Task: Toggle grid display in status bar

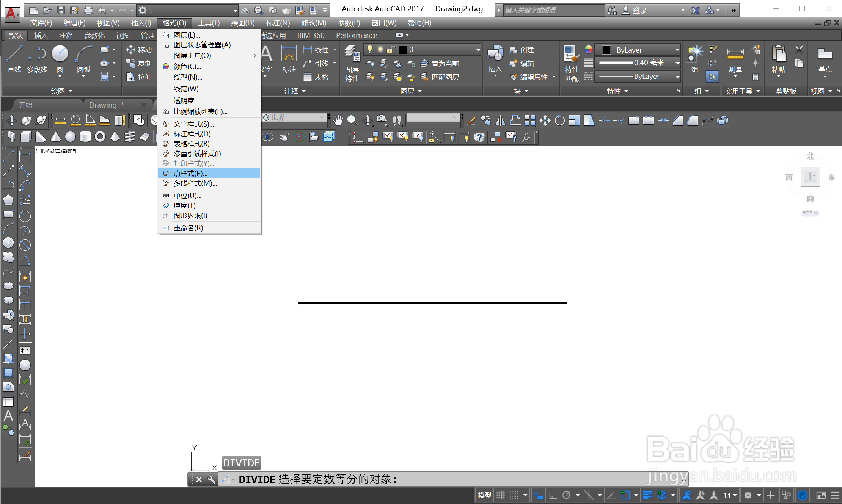Action: click(501, 495)
